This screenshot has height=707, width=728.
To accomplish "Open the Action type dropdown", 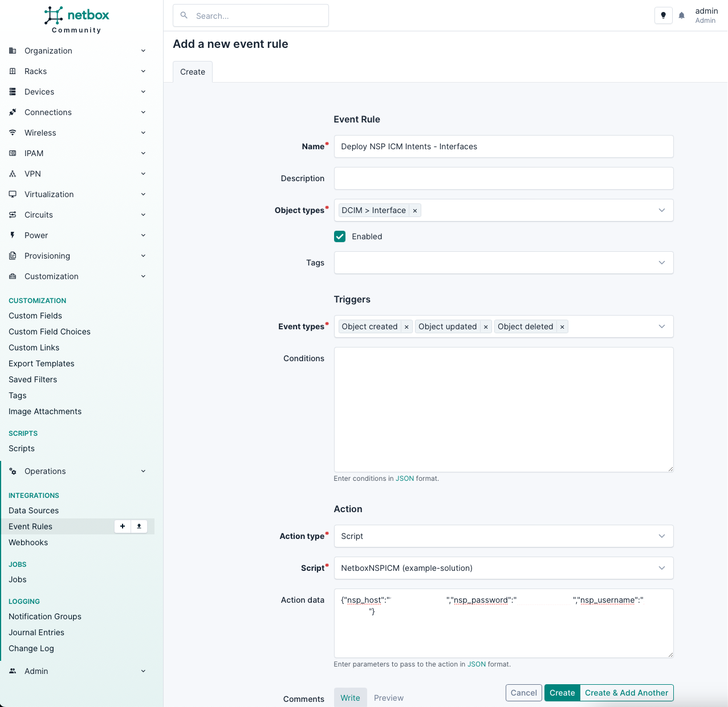I will coord(503,536).
